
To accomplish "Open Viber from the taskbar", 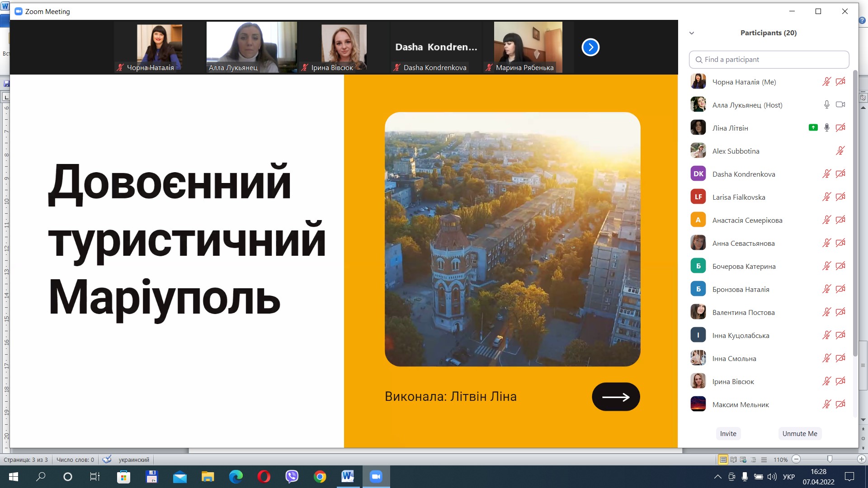I will click(292, 477).
